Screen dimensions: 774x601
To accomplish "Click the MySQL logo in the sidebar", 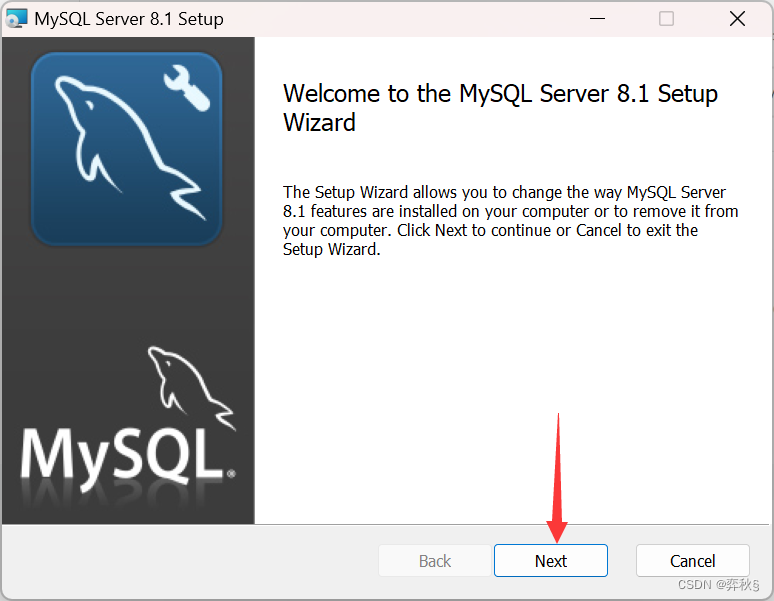I will [x=129, y=419].
